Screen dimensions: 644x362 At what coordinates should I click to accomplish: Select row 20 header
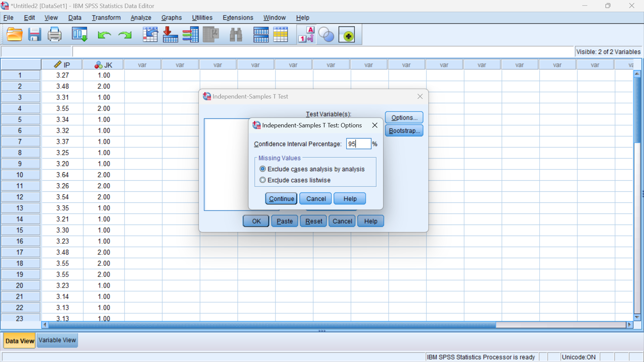pos(20,286)
